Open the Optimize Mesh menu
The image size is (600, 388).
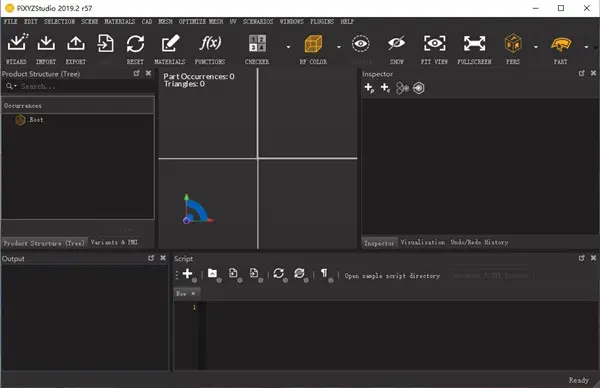(x=201, y=21)
